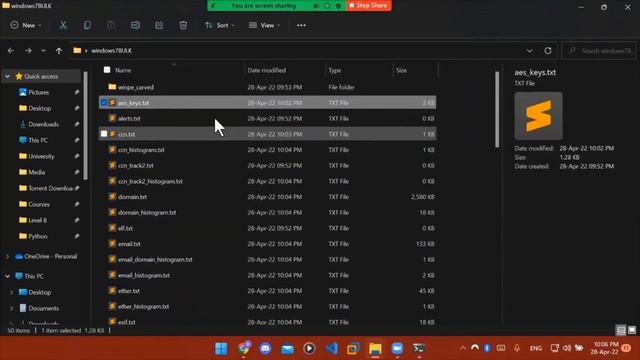Screen dimensions: 640x360
Task: Open the Windows Start button
Action: [221, 348]
